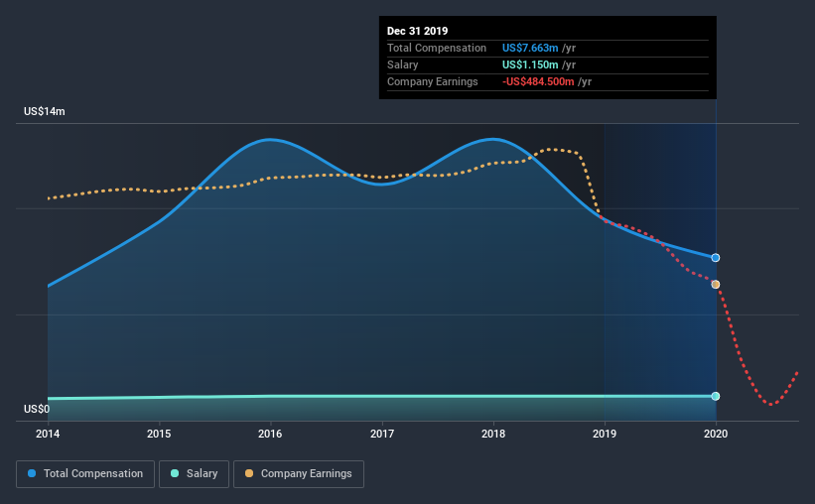
Task: Click the teal Salary data point at 2020
Action: [715, 396]
